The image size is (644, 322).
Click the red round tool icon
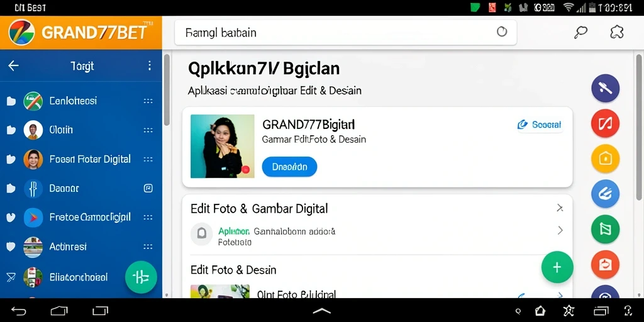[x=606, y=123]
